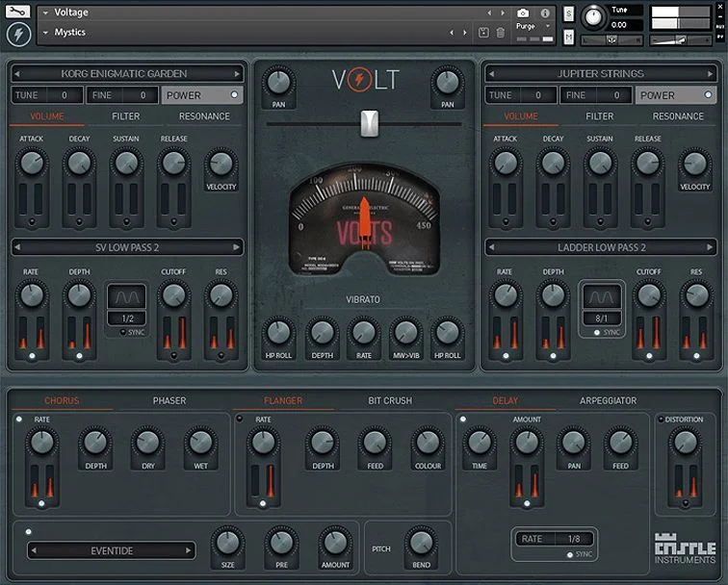This screenshot has width=728, height=585.
Task: Switch left layer to Resonance envelope tab
Action: tap(204, 116)
